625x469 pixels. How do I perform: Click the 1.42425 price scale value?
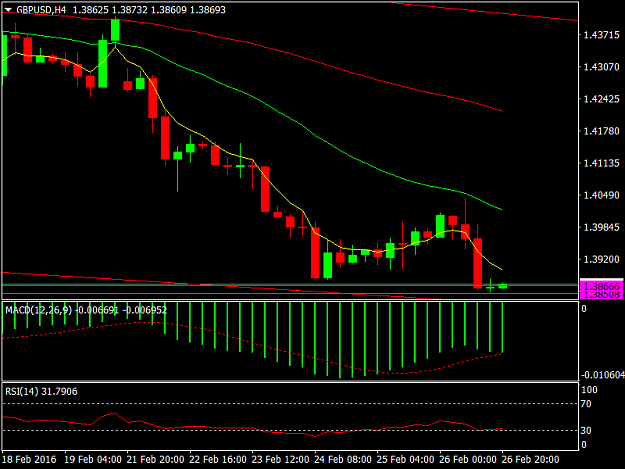tap(601, 99)
